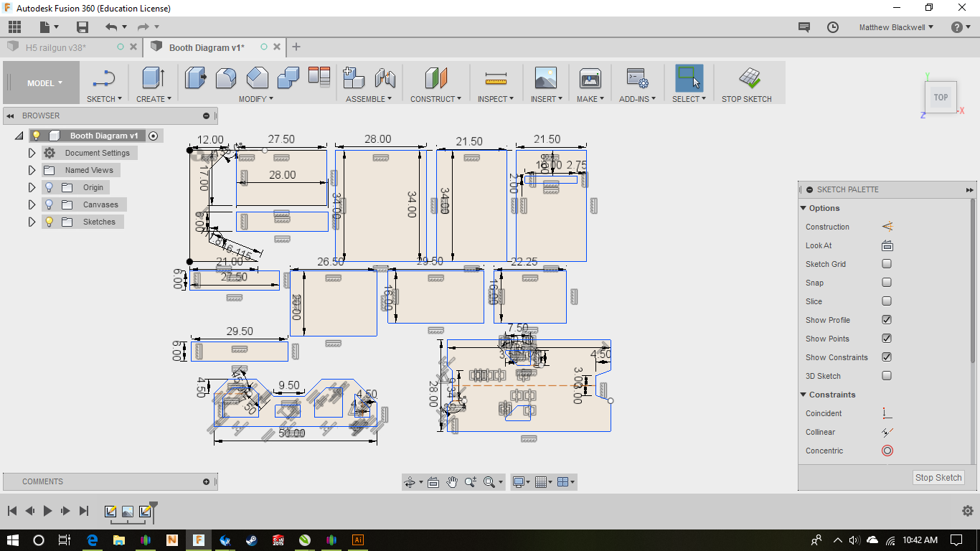The height and width of the screenshot is (551, 980).
Task: Uncheck the Show Constraints checkbox
Action: pyautogui.click(x=887, y=357)
